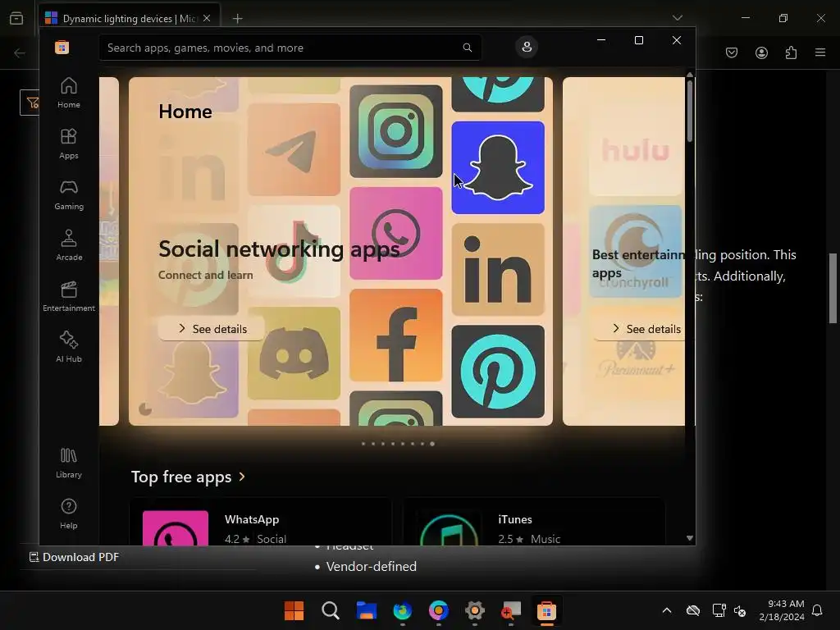840x630 pixels.
Task: Open the Apps section in sidebar
Action: pos(69,144)
